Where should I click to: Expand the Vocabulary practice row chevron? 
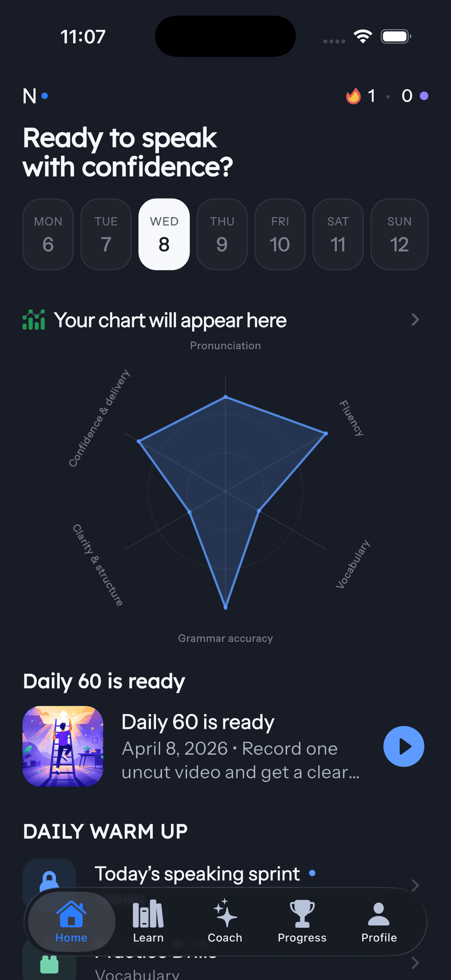(x=415, y=963)
